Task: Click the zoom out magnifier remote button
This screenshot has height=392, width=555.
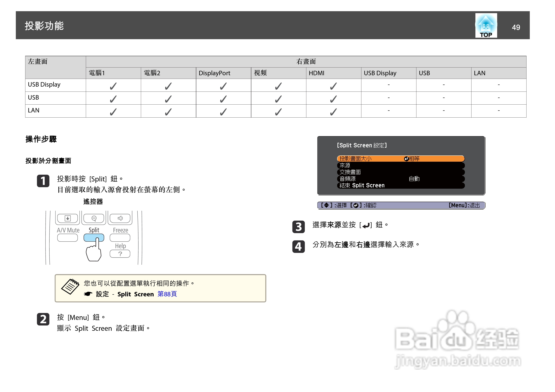Action: [x=94, y=218]
